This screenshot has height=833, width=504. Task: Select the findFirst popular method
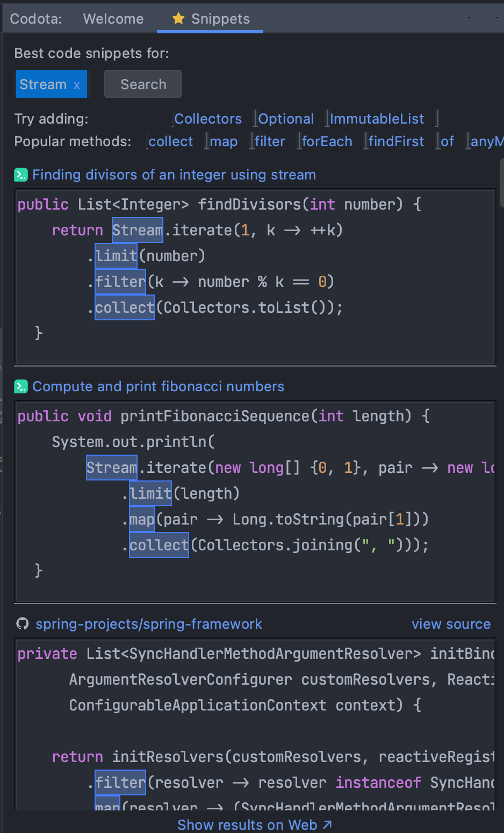point(396,141)
